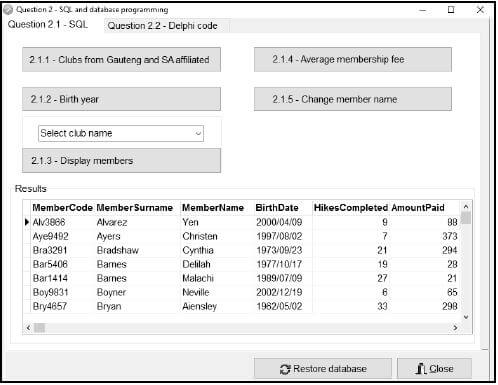Click the results grid scroll up arrow
498x385 pixels.
click(x=466, y=207)
